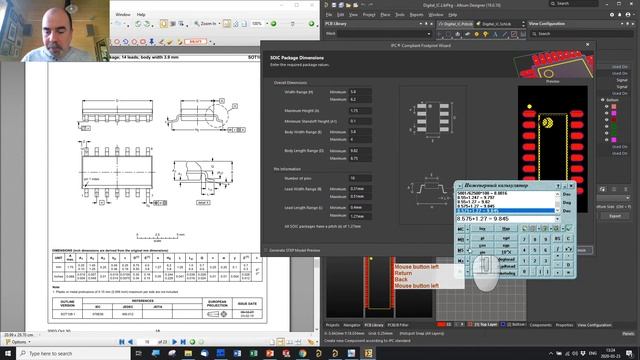Click the Open folder icon in Altium quick access bar
Screen dimensions: 640x360
349,5
